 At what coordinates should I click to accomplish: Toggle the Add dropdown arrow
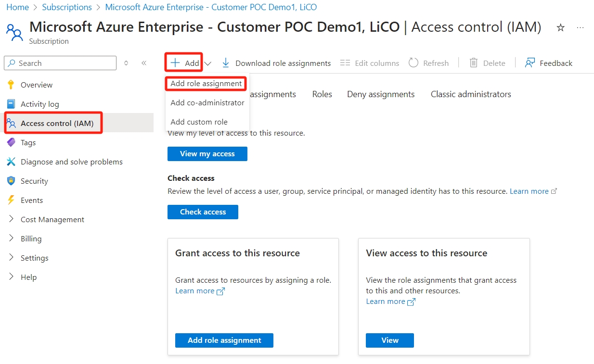click(208, 63)
